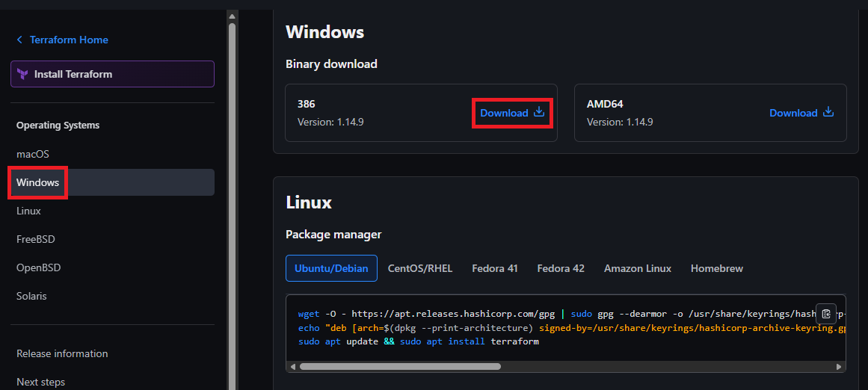Switch to the CentOS/RHEL tab

[420, 268]
